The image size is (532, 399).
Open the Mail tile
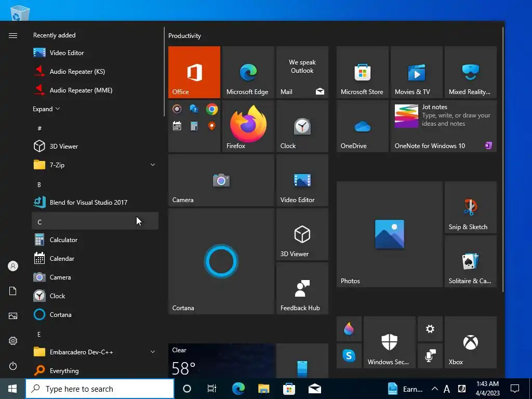[x=302, y=72]
